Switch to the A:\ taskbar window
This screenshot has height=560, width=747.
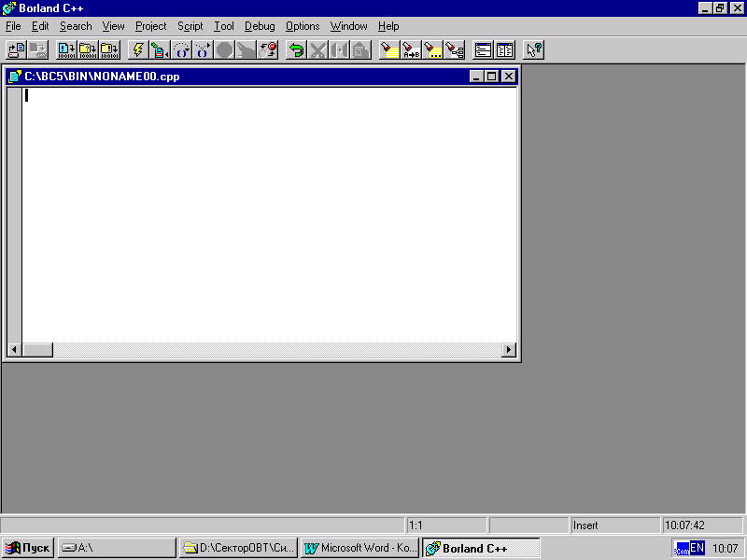point(117,548)
